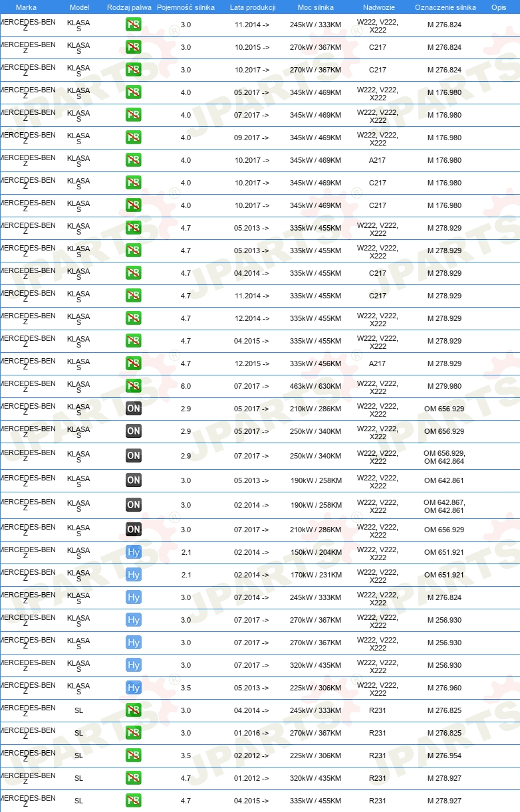Viewport: 520px width, 812px height.
Task: Click the 07.2014 -> production date
Action: click(252, 598)
